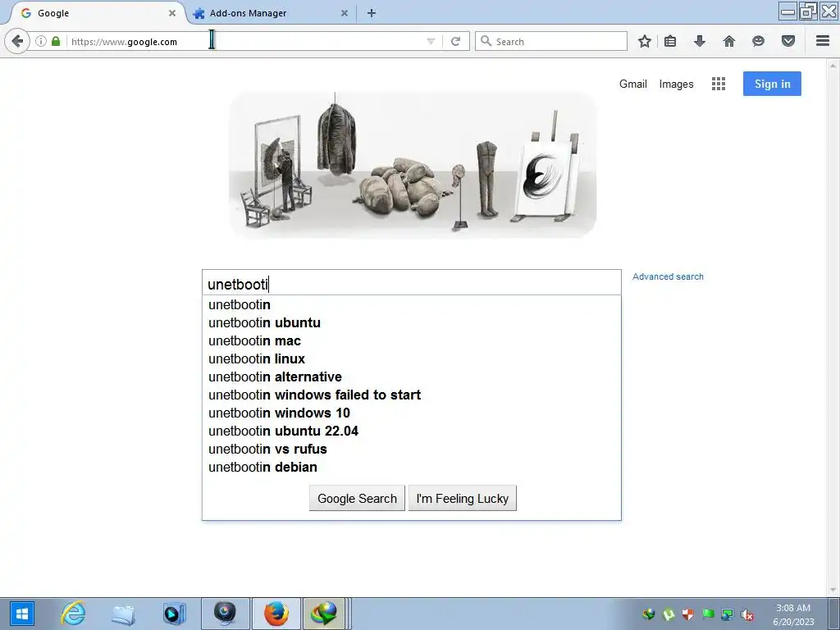Choose the 'unetbootin' suggestion
Screen dimensions: 840x630
412,305
